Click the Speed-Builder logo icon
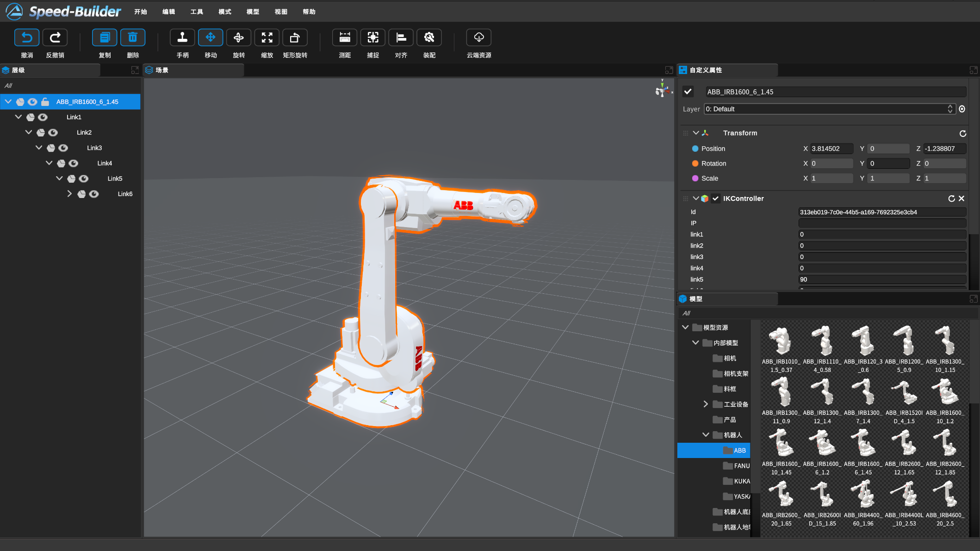Viewport: 980px width, 551px height. click(x=14, y=12)
